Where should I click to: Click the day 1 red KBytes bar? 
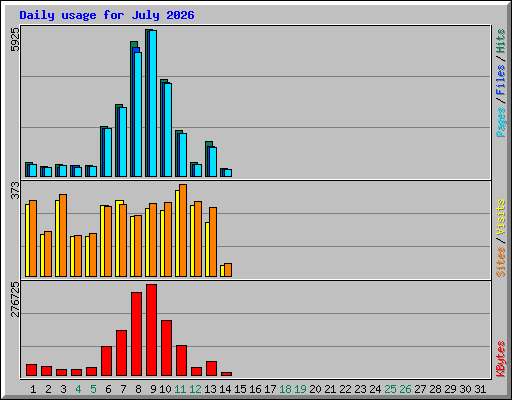tap(31, 370)
